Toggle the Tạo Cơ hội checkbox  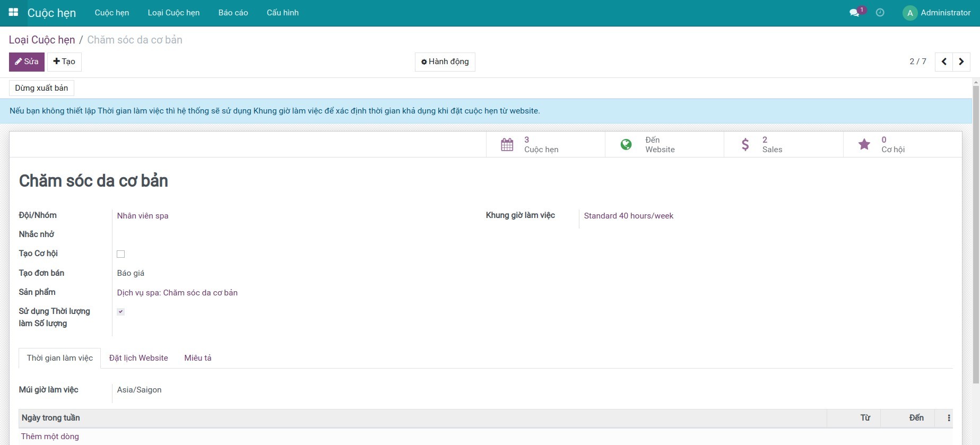click(121, 254)
